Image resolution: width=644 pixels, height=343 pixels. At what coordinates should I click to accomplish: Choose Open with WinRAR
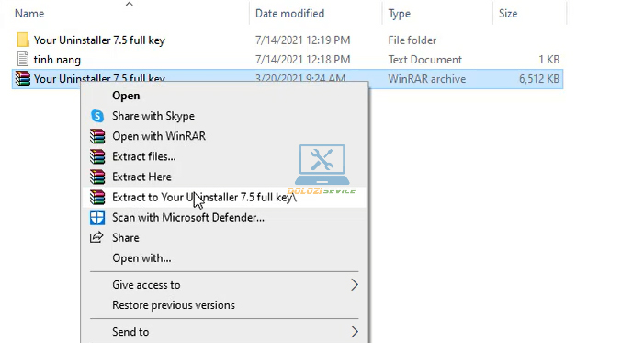point(159,136)
